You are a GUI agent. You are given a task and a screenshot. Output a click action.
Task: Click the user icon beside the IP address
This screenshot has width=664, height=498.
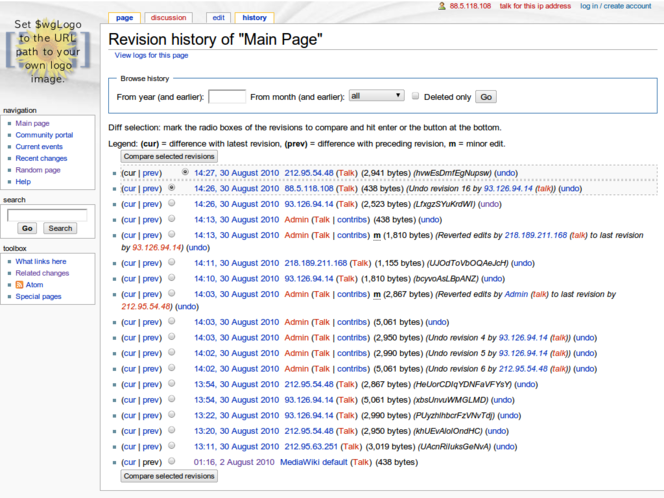tap(442, 6)
